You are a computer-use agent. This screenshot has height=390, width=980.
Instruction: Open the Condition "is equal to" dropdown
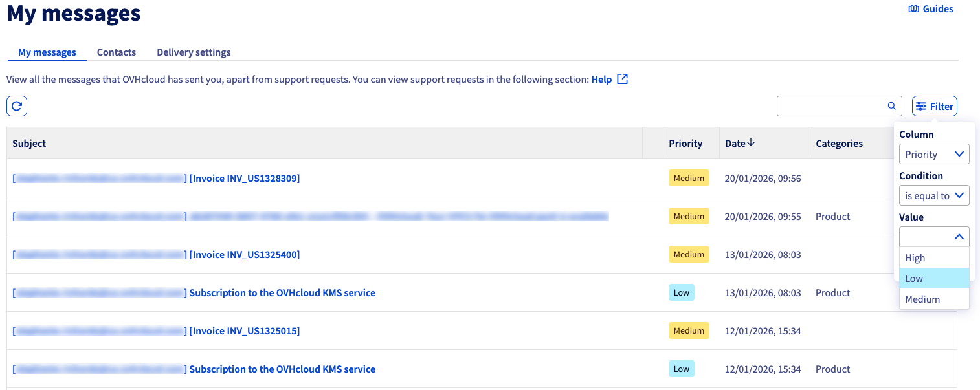point(934,196)
